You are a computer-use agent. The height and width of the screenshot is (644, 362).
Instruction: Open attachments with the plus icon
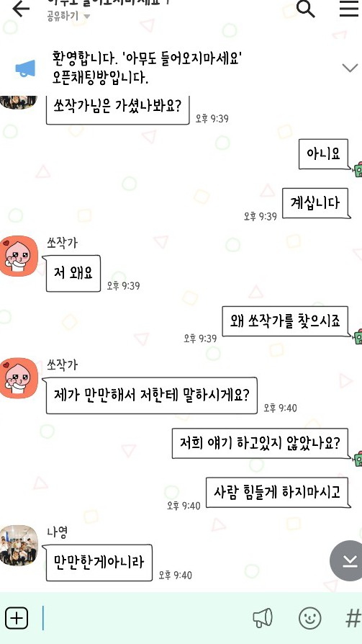[17, 618]
